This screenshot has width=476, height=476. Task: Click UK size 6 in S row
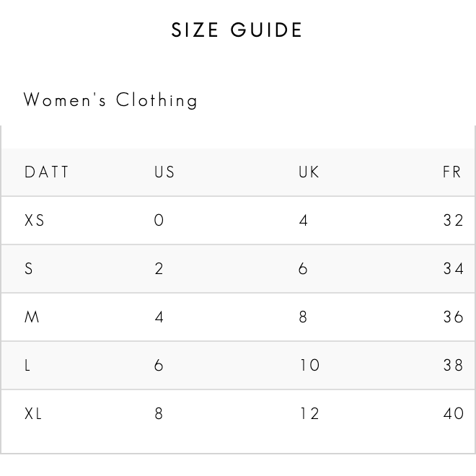point(303,269)
